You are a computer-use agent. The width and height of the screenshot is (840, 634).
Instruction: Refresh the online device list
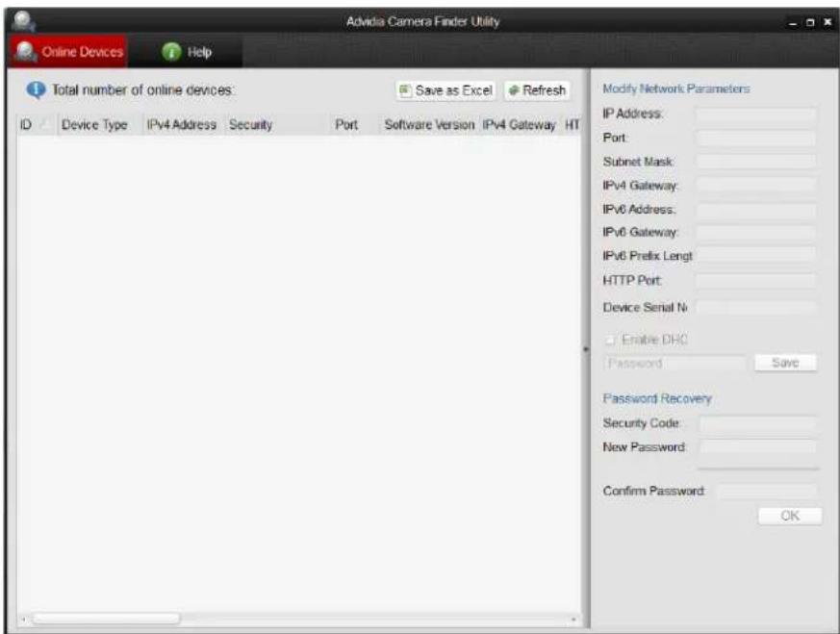pos(537,90)
